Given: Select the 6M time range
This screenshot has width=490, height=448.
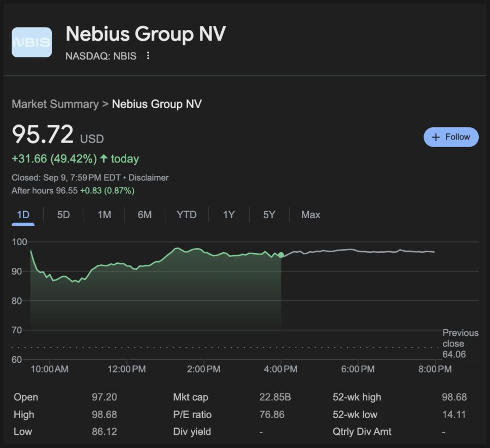Looking at the screenshot, I should 145,215.
